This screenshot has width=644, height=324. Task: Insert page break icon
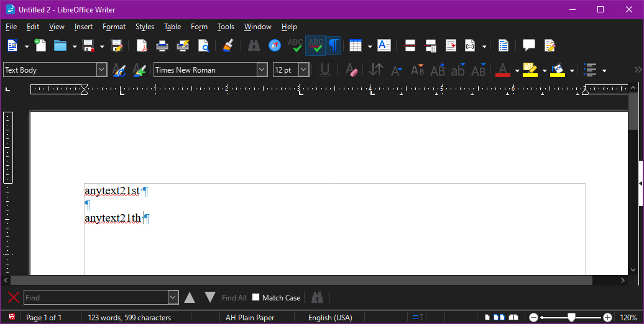(x=410, y=45)
